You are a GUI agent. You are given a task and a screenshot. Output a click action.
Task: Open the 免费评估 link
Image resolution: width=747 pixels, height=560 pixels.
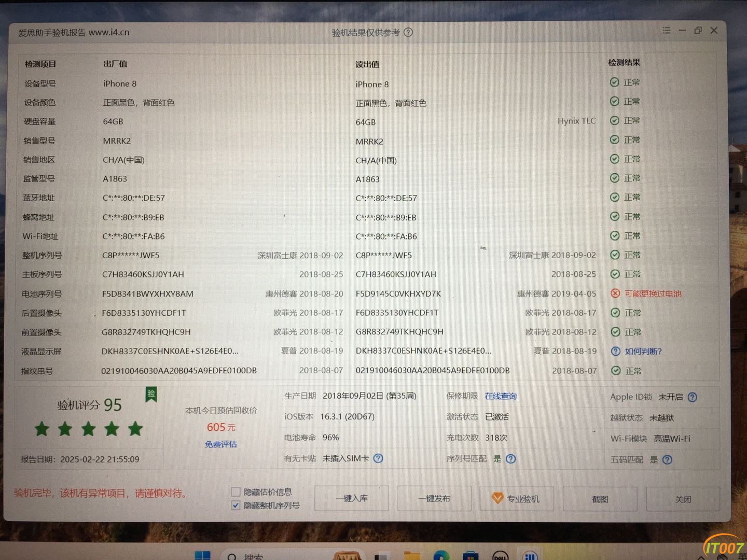[221, 444]
